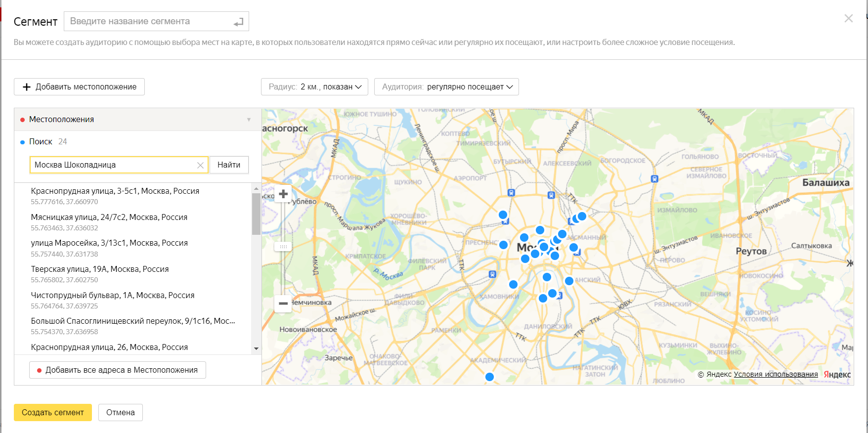This screenshot has height=433, width=868.
Task: Click the enter arrow icon in segment name field
Action: pos(238,22)
